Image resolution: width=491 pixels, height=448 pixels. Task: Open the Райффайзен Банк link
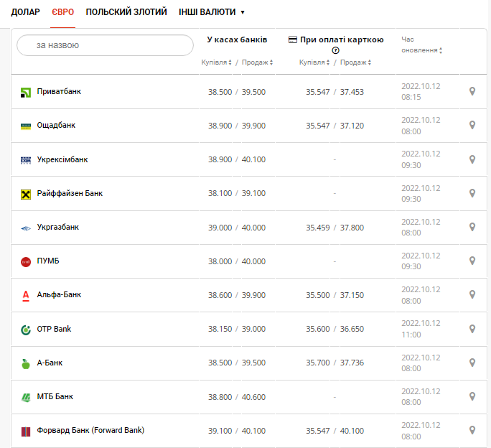point(70,193)
